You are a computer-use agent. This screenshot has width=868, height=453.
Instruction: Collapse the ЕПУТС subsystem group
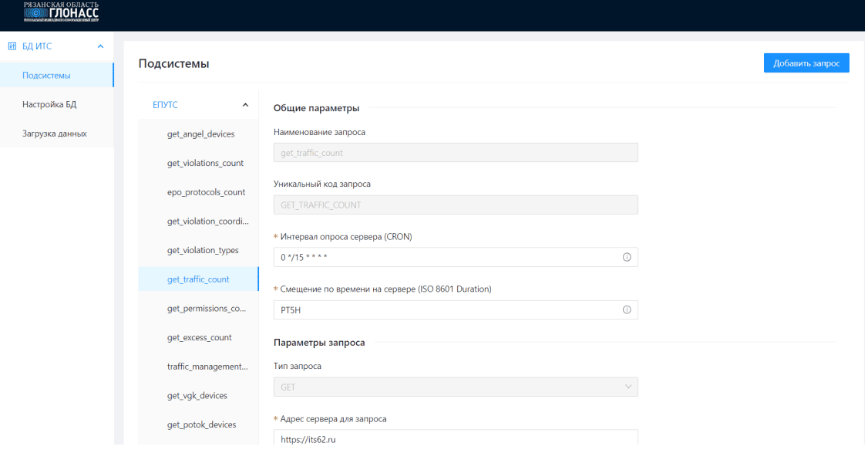tap(245, 105)
